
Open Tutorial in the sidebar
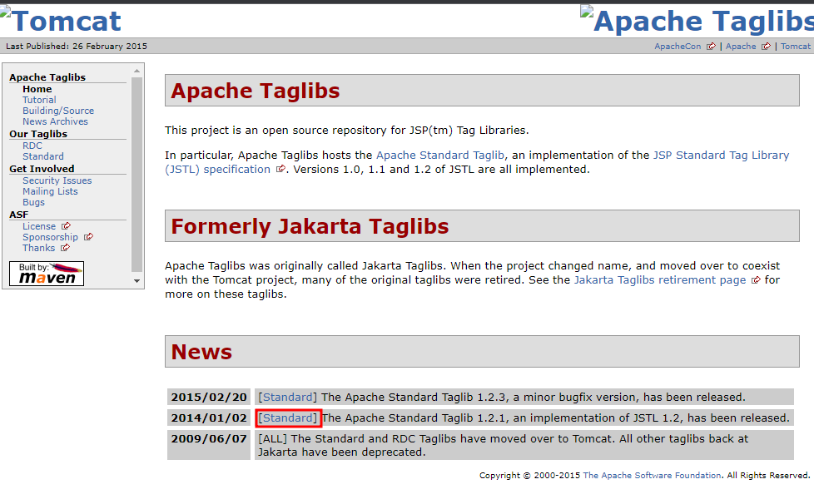(x=39, y=100)
